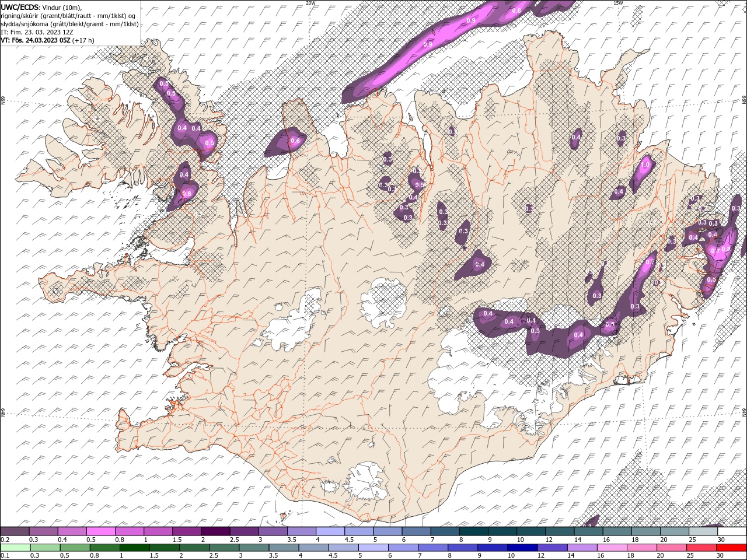Choose the crimson 25 swatch in bottom legend row

coord(701,548)
